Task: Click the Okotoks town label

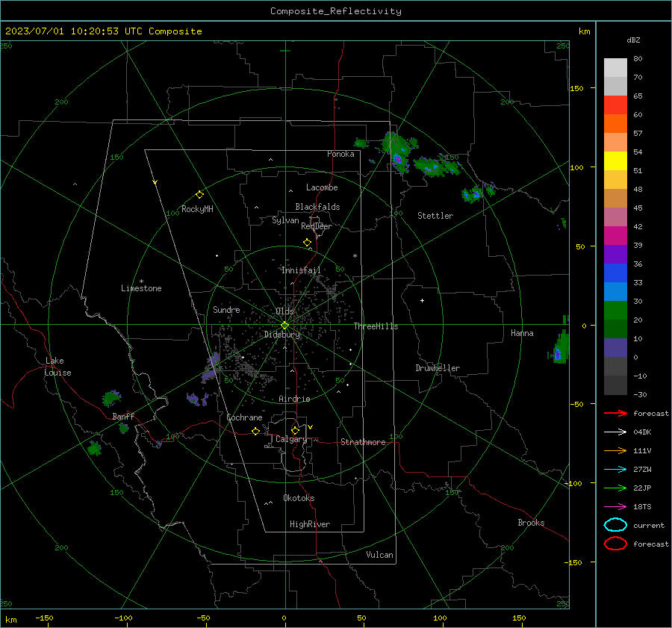Action: click(x=299, y=498)
